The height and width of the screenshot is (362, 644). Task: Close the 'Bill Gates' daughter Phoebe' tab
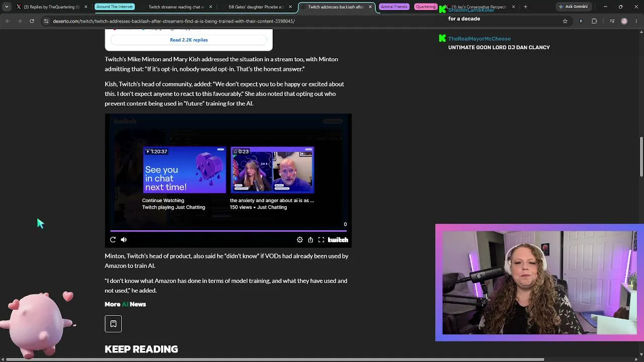pos(290,7)
